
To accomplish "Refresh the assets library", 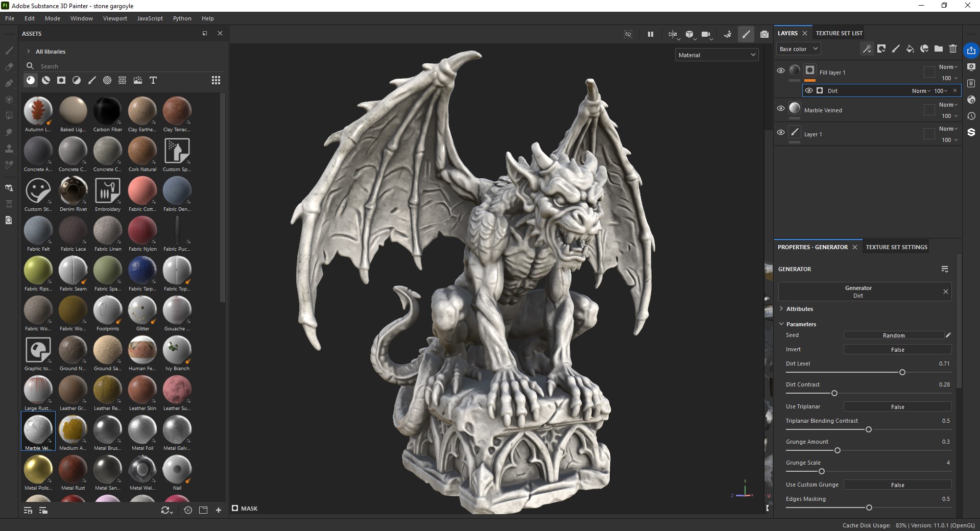I will [x=166, y=510].
